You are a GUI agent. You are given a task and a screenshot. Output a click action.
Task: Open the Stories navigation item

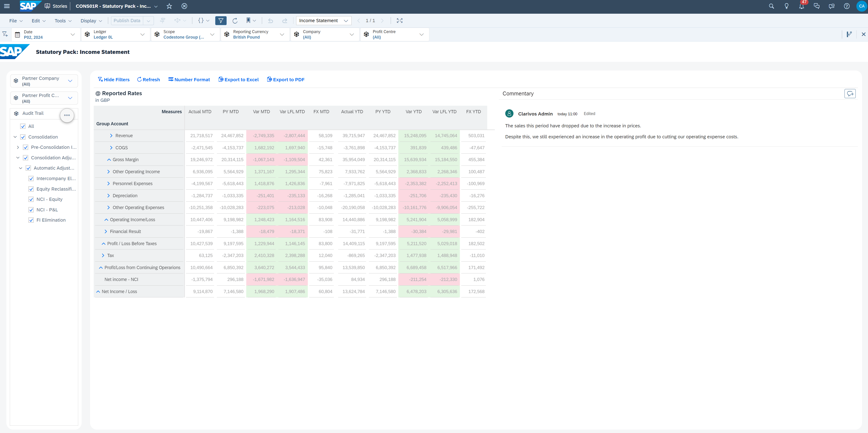point(56,6)
